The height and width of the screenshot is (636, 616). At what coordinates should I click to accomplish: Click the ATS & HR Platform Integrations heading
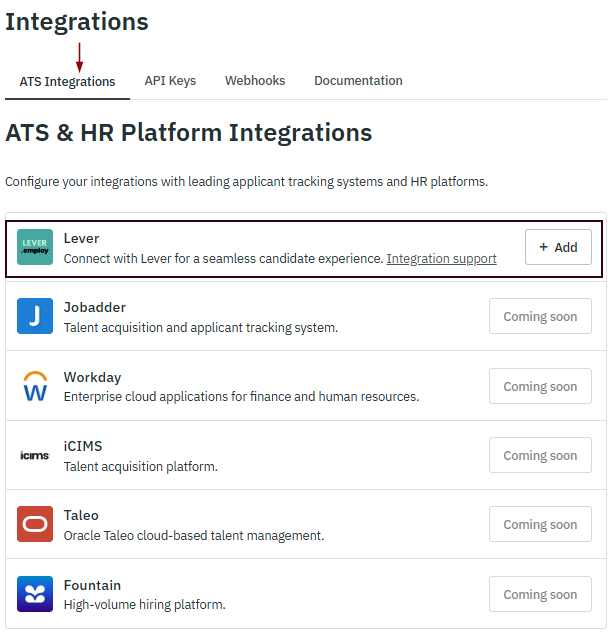tap(189, 133)
